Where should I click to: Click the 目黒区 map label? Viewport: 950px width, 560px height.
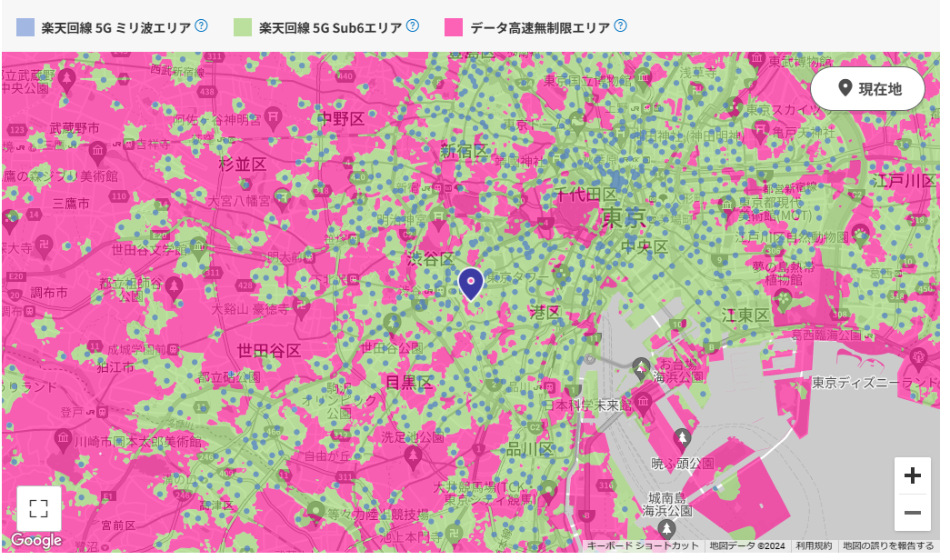(410, 383)
